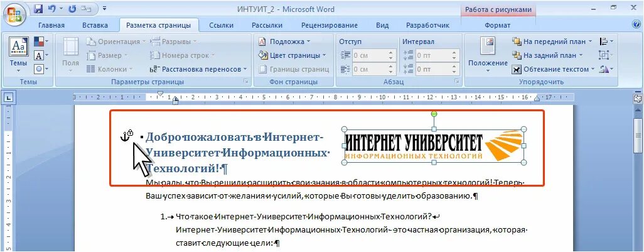Open the Office button menu
Screen dimensions: 644x252
(x=14, y=14)
